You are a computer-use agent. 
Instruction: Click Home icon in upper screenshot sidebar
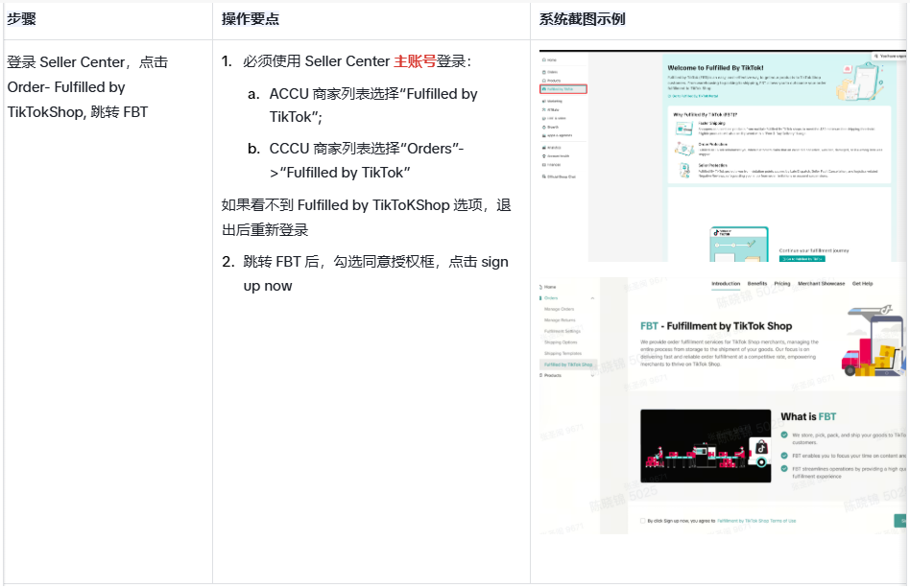[544, 59]
